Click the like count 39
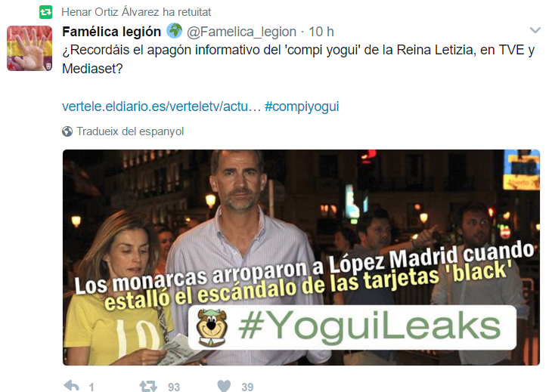 click(247, 387)
